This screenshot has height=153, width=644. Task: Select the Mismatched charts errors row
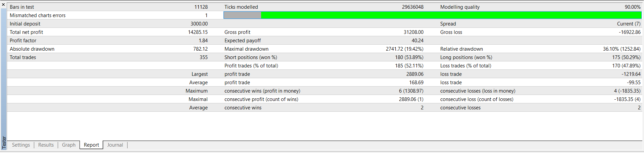point(38,15)
